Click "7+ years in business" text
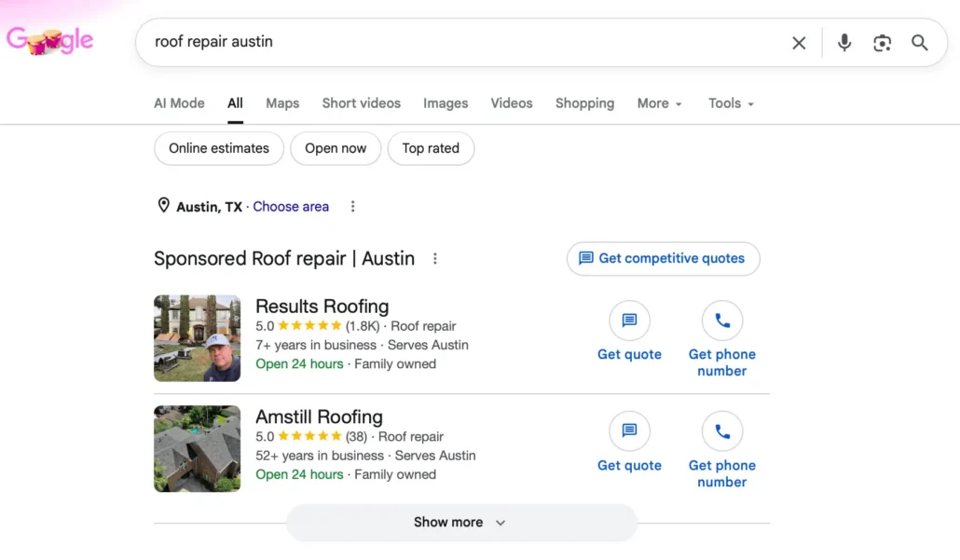Screen dimensions: 960x560 coord(316,345)
